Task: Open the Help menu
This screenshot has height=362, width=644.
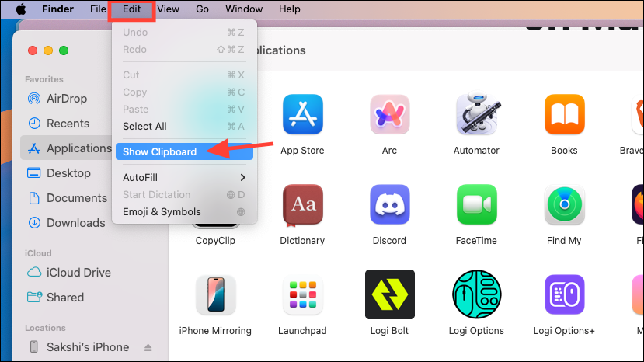Action: click(290, 9)
